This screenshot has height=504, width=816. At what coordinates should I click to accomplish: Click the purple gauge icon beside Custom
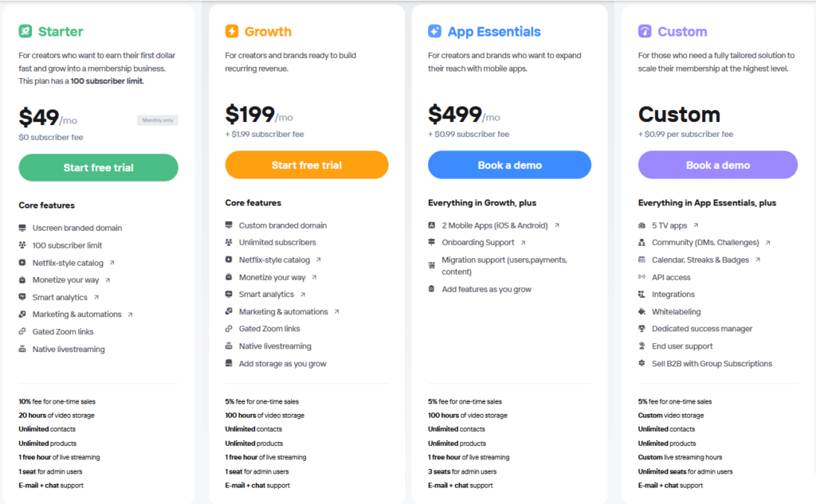tap(644, 31)
